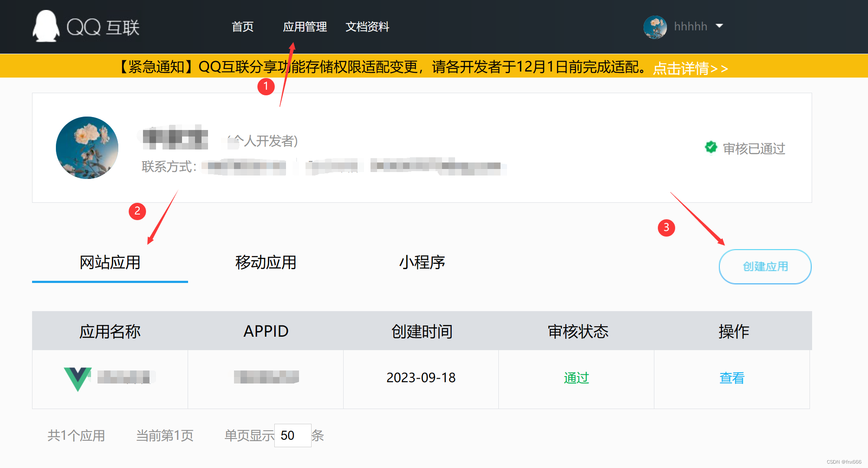Open 应用管理 navigation item
The width and height of the screenshot is (868, 468).
click(305, 27)
